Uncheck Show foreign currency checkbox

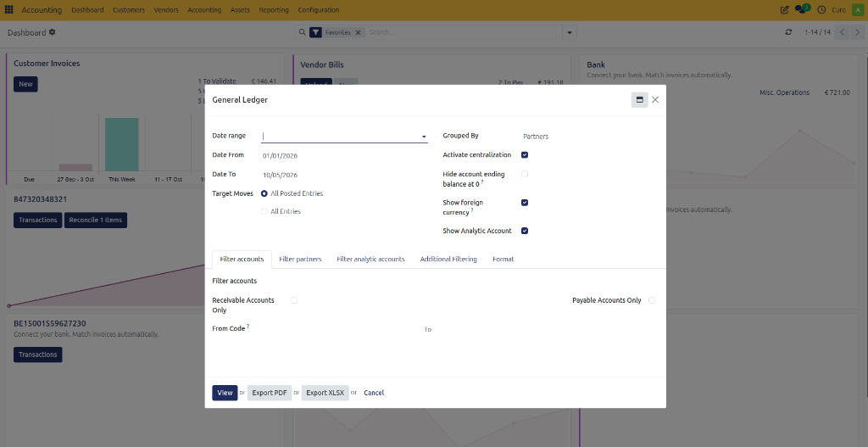point(525,203)
